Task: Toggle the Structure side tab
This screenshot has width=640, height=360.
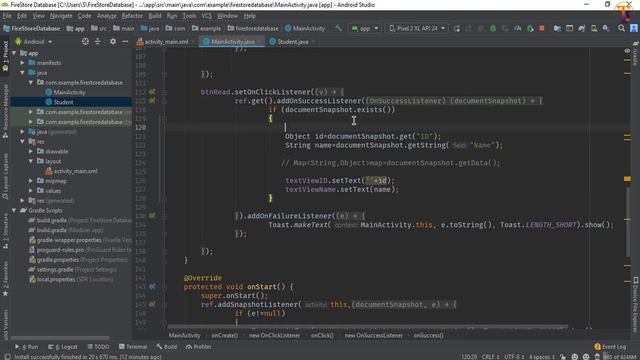Action: [5, 232]
